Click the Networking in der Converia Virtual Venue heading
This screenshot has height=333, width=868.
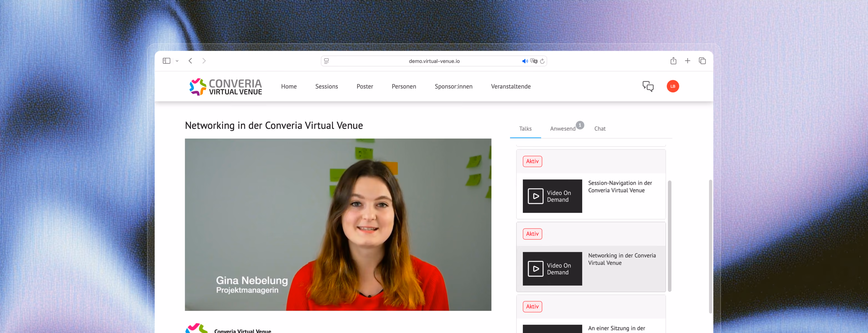(274, 125)
